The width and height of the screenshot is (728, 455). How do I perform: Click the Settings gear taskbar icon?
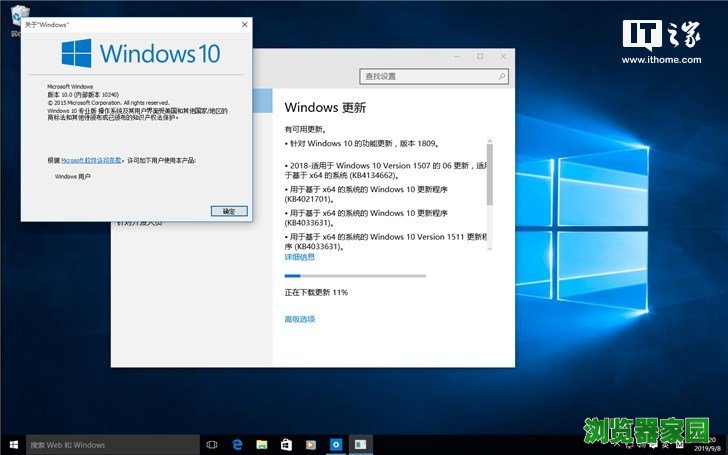click(x=336, y=444)
